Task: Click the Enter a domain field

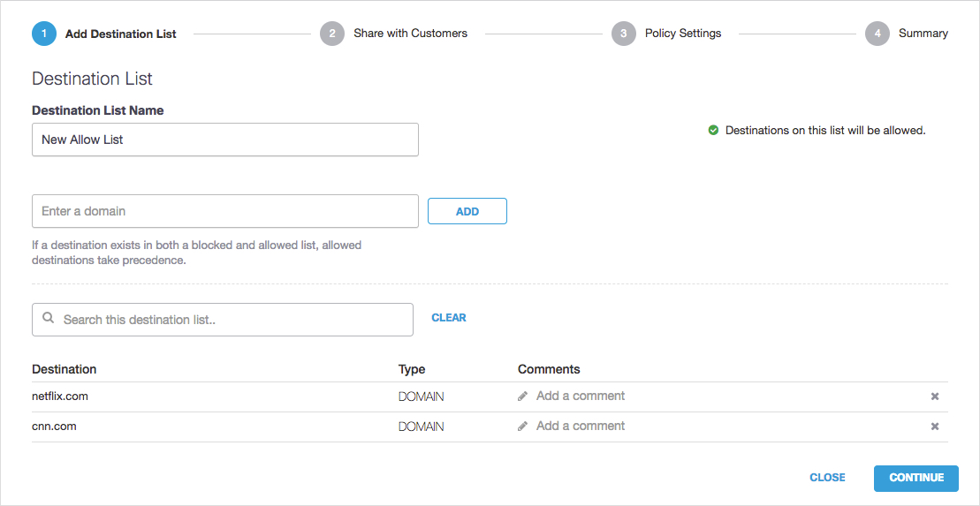Action: pos(224,211)
